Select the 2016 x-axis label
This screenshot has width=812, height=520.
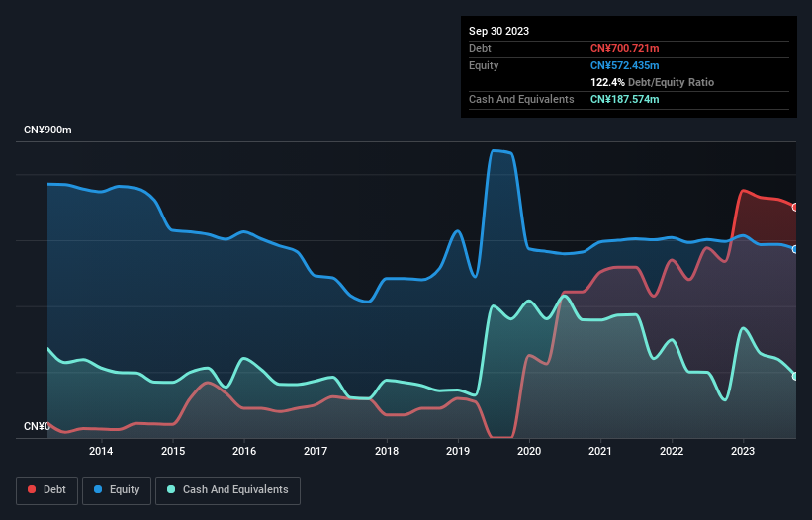(x=244, y=451)
